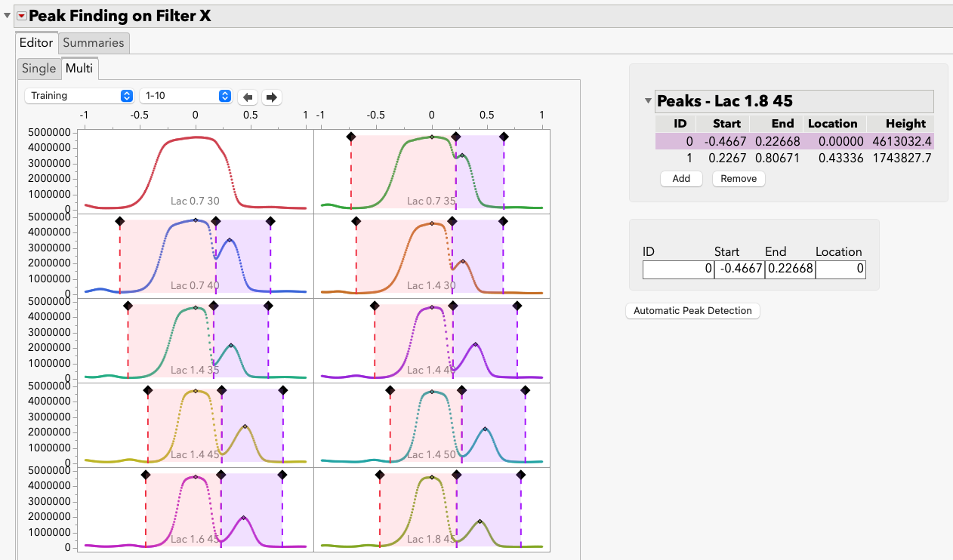The image size is (953, 560).
Task: Click the next-page arrow above the curves
Action: click(270, 97)
